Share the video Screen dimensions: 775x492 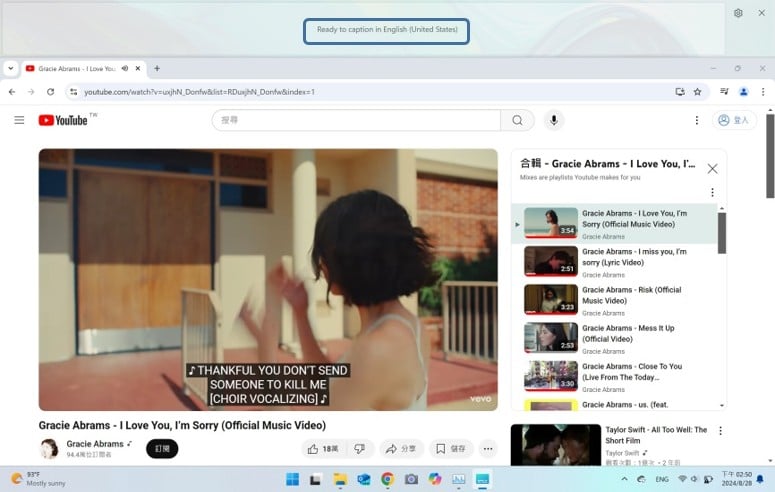coord(401,448)
